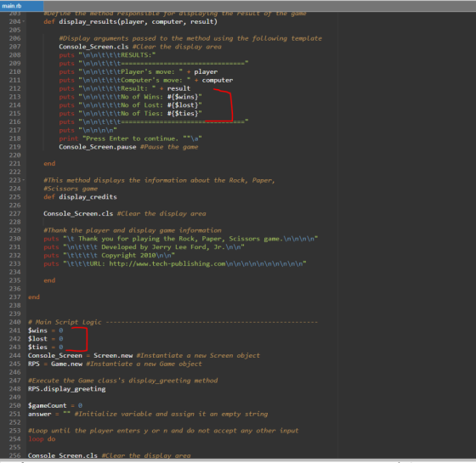
Task: Click the '$lost = 0' assignment
Action: (x=46, y=339)
